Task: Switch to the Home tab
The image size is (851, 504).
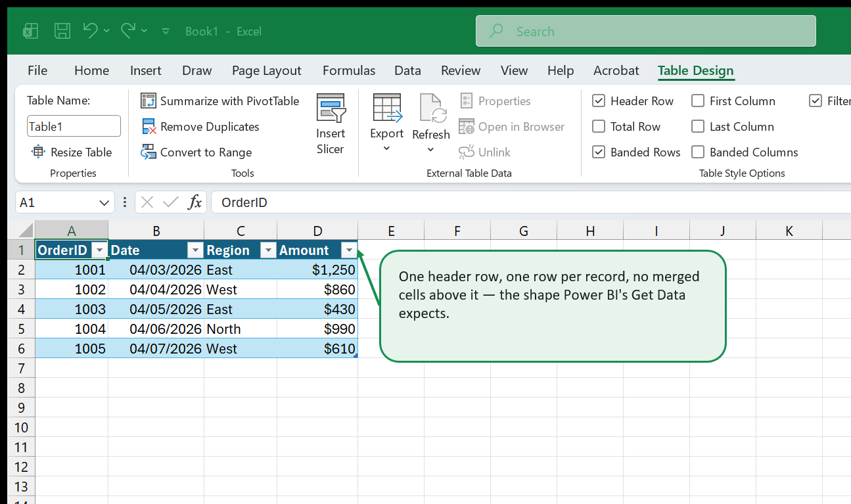Action: tap(91, 70)
